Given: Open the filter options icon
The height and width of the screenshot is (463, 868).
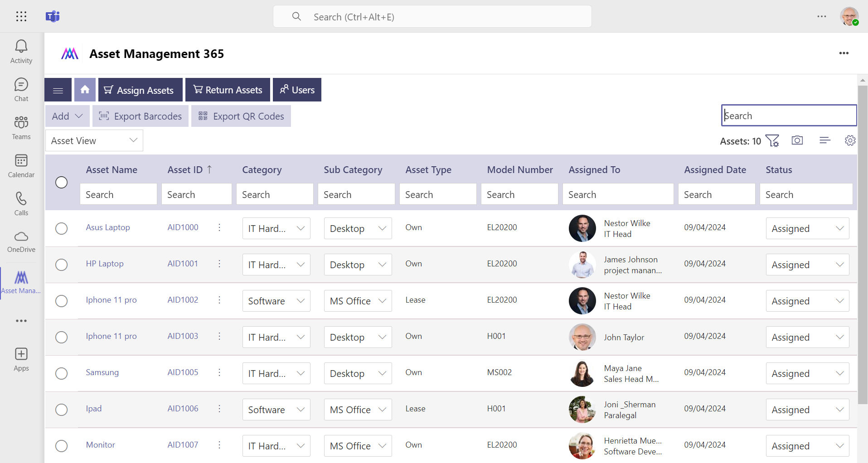Looking at the screenshot, I should click(773, 140).
